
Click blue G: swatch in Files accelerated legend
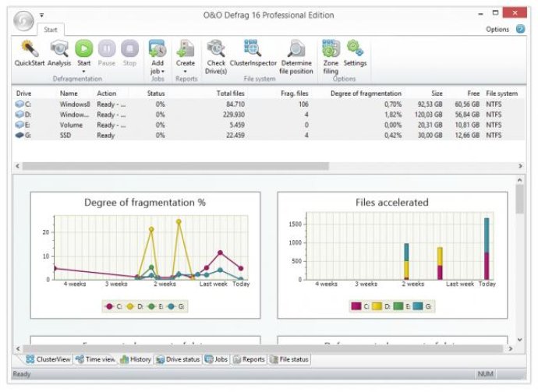(418, 306)
